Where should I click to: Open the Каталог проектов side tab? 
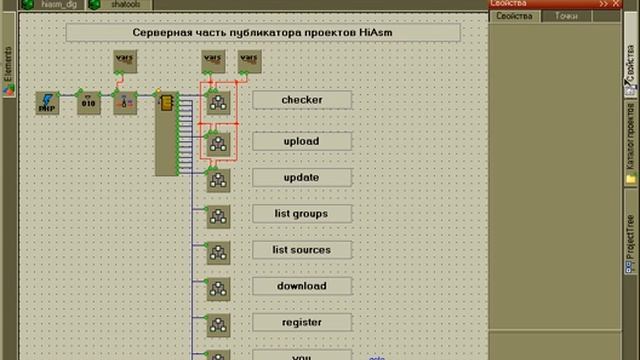pyautogui.click(x=631, y=144)
